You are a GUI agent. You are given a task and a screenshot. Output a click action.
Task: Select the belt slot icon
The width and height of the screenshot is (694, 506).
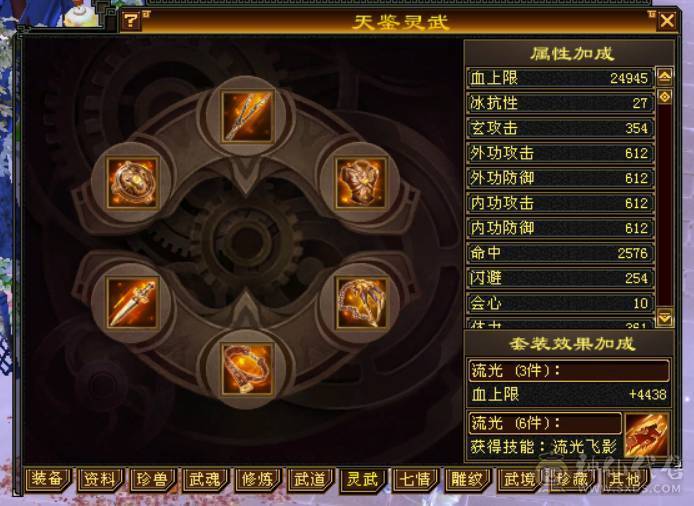[247, 370]
